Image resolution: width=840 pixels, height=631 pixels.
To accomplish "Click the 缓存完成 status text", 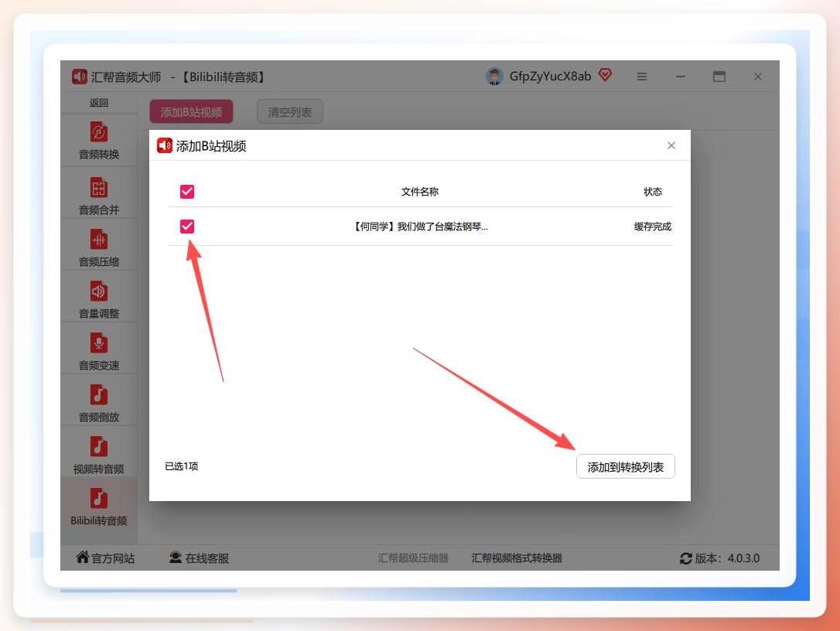I will (653, 227).
